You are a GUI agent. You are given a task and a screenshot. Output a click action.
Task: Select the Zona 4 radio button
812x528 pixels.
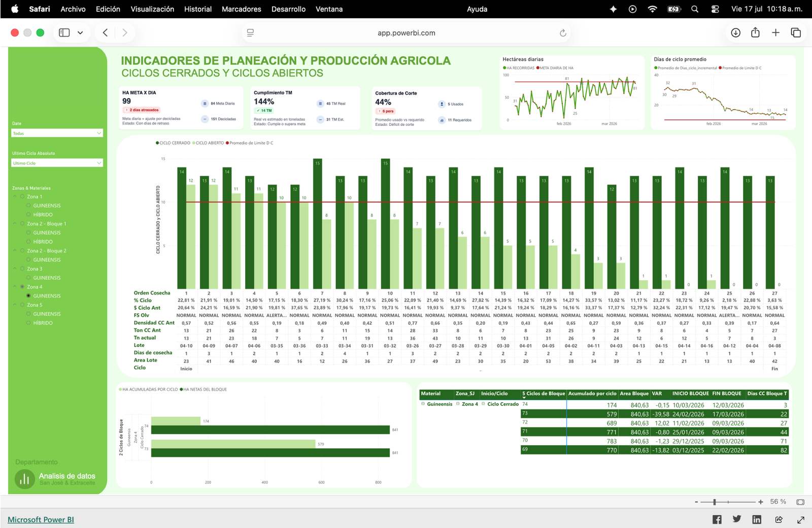pos(22,287)
